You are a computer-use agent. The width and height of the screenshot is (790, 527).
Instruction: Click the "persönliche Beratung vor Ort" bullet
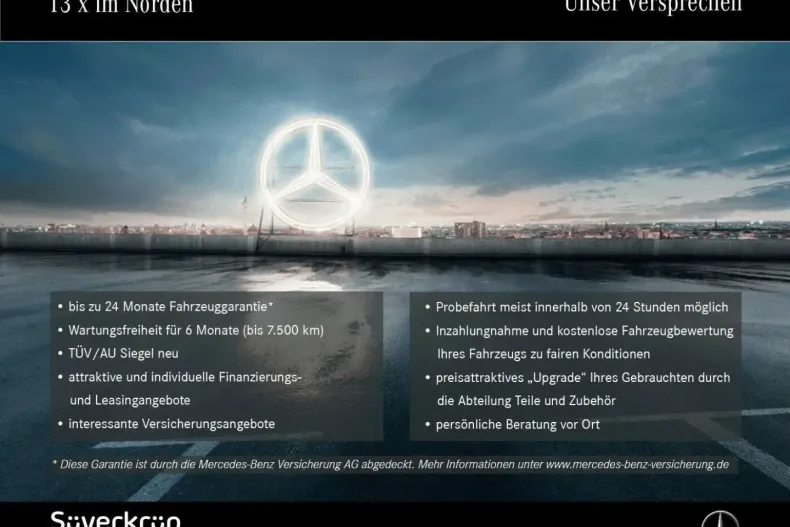point(517,424)
